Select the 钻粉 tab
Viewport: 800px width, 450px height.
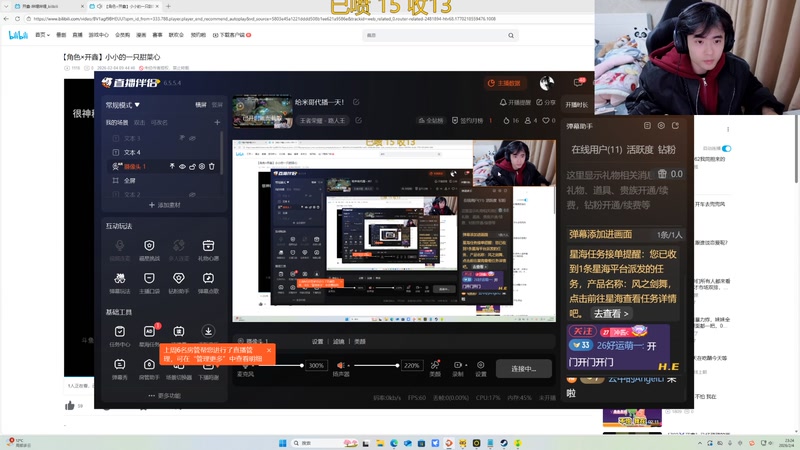(x=667, y=149)
